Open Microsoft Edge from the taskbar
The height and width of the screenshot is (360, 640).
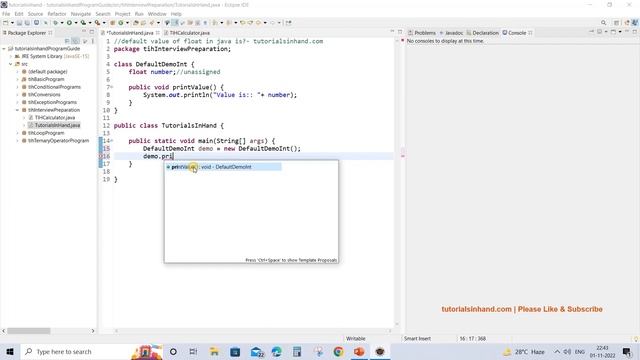276,351
